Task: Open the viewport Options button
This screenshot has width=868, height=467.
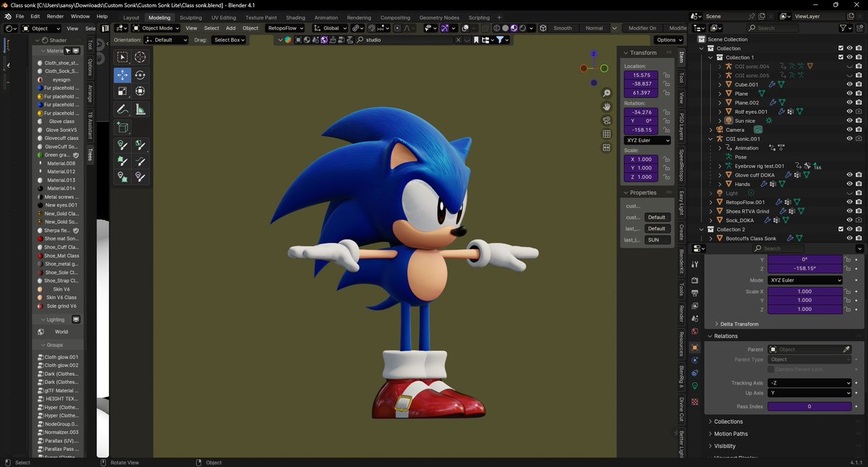Action: [x=668, y=40]
